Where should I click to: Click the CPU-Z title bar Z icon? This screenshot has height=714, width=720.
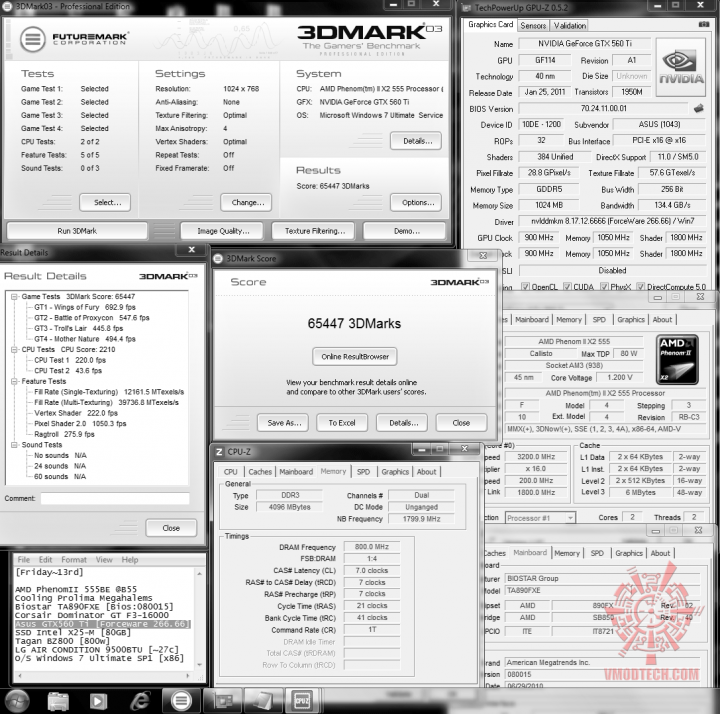(x=219, y=452)
